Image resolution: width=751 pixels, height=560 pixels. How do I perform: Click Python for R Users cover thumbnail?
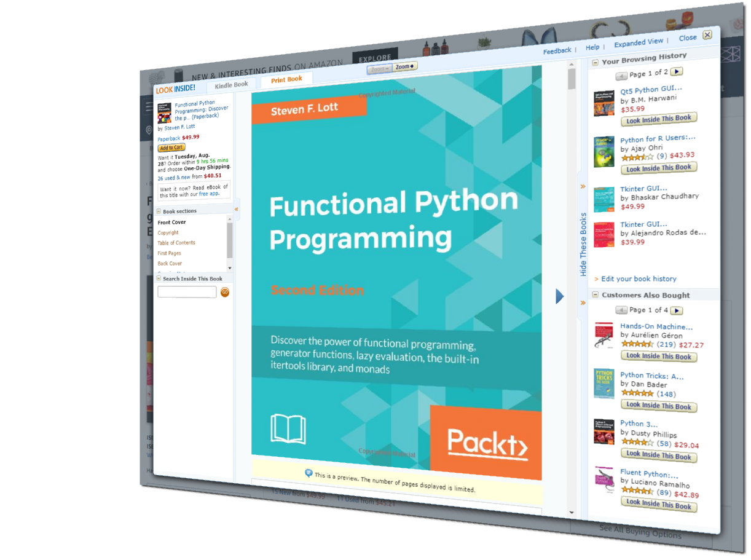604,152
